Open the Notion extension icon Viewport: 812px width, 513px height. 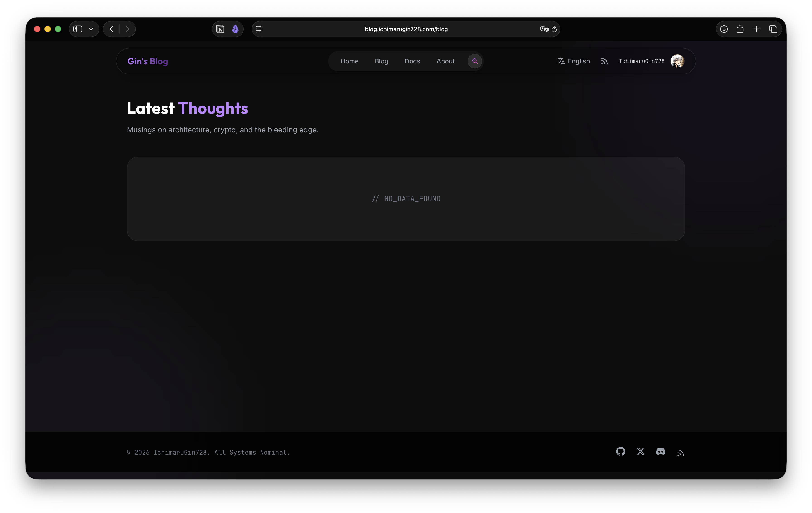coord(220,29)
